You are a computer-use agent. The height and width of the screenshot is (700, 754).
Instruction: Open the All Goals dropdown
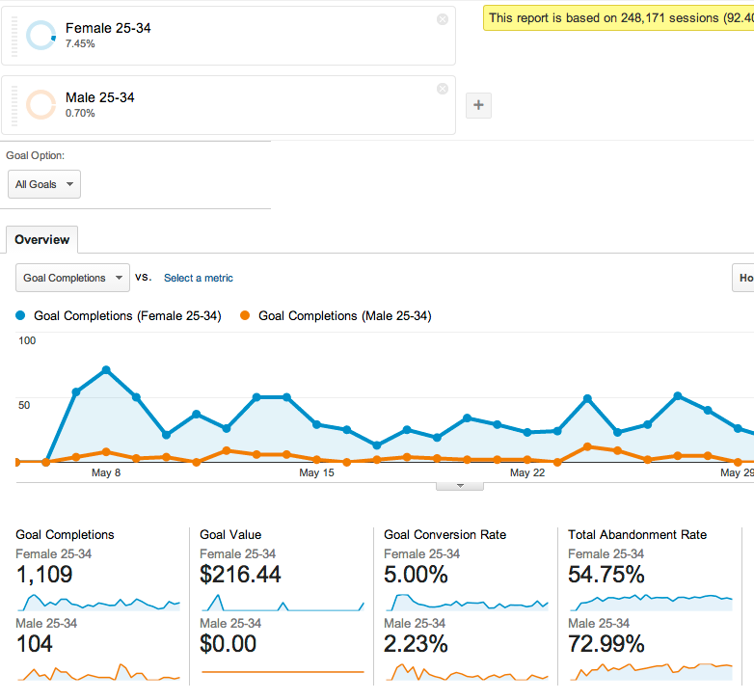[43, 184]
